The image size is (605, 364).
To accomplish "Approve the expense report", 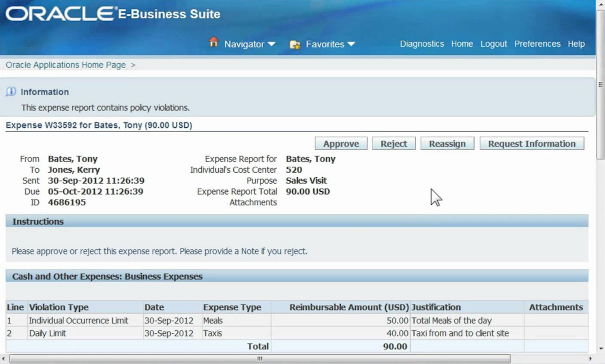I will pyautogui.click(x=341, y=144).
